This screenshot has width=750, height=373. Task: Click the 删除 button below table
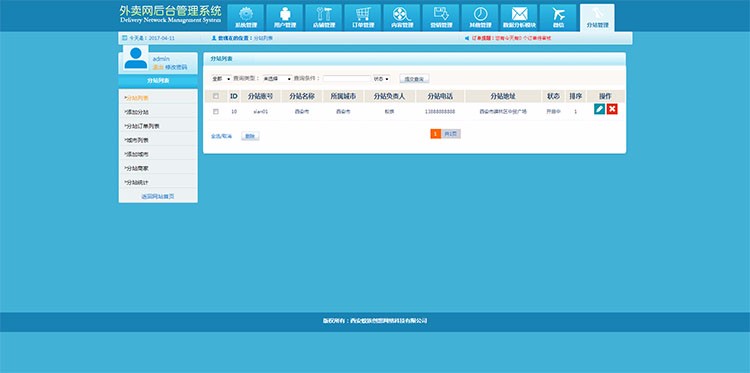[x=250, y=136]
